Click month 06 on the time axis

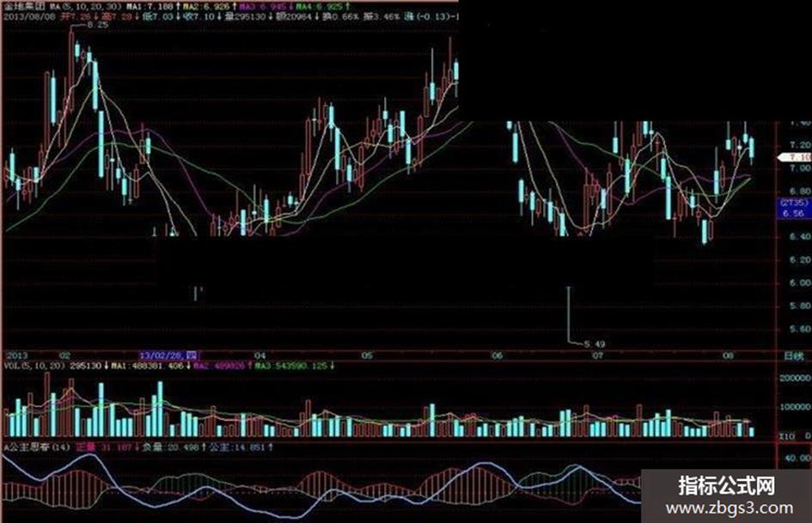tap(498, 356)
